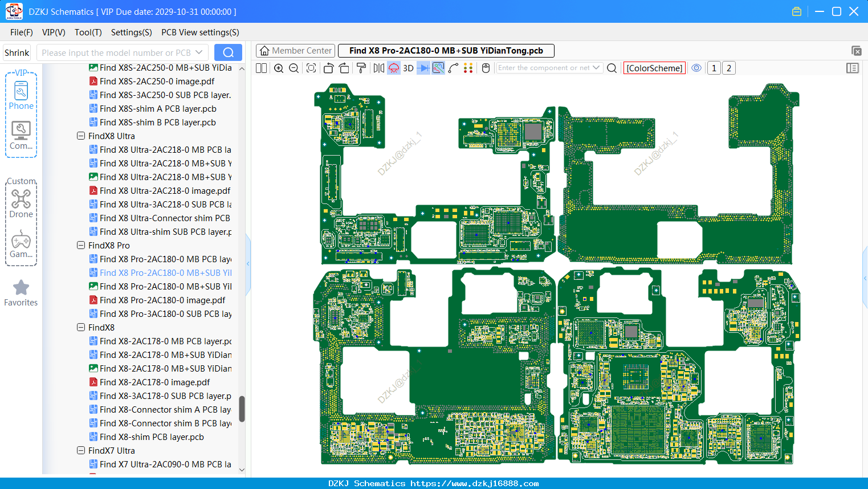The height and width of the screenshot is (489, 868).
Task: Open the File(F) menu
Action: pyautogui.click(x=22, y=32)
